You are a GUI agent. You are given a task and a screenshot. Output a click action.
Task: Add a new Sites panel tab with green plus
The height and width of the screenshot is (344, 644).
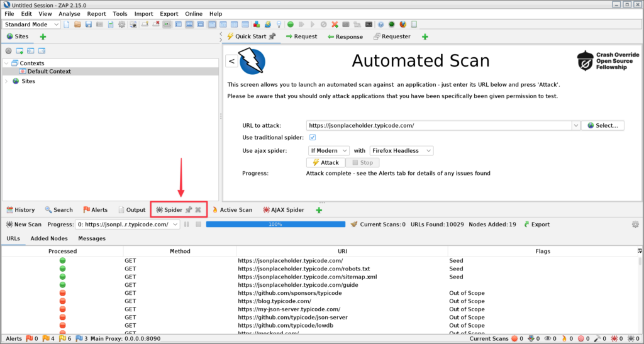coord(43,36)
